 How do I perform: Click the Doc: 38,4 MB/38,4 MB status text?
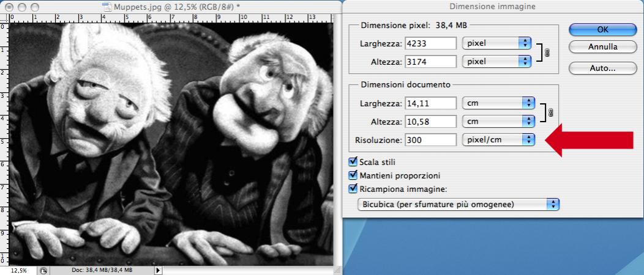[102, 271]
